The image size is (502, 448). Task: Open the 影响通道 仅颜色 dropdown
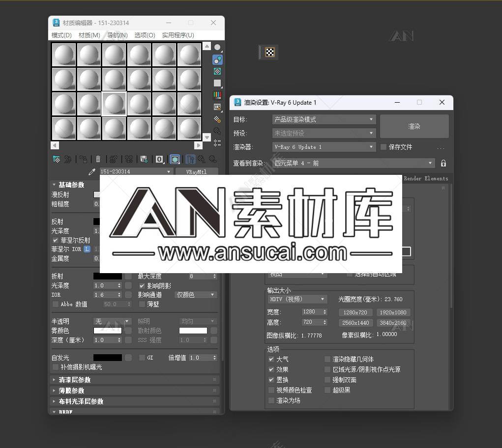pyautogui.click(x=196, y=295)
